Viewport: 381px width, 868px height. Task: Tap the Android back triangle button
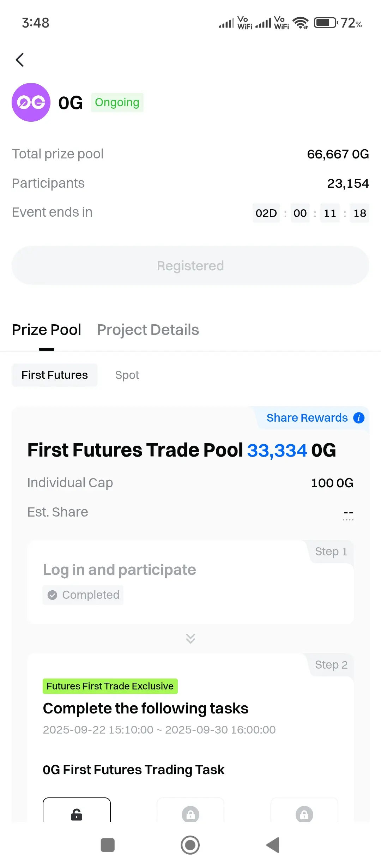click(x=273, y=845)
